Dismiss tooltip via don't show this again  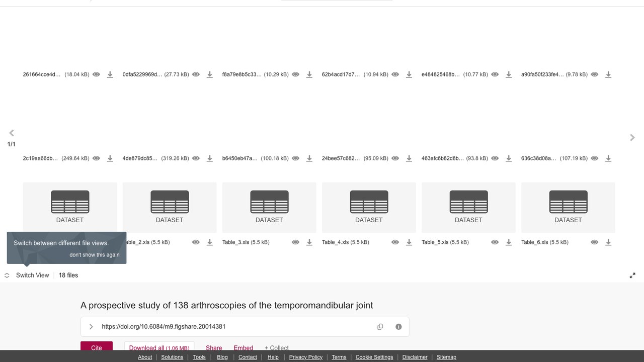point(95,255)
